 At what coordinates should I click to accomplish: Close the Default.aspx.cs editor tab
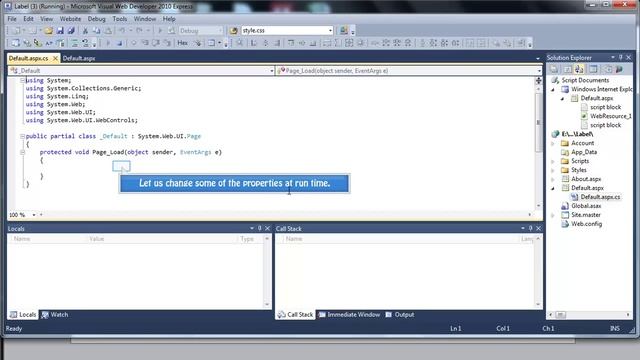[x=55, y=58]
